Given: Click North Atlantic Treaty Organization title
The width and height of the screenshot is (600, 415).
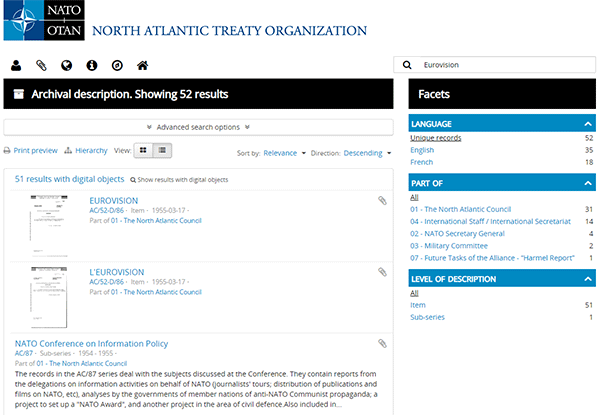Looking at the screenshot, I should [x=230, y=31].
